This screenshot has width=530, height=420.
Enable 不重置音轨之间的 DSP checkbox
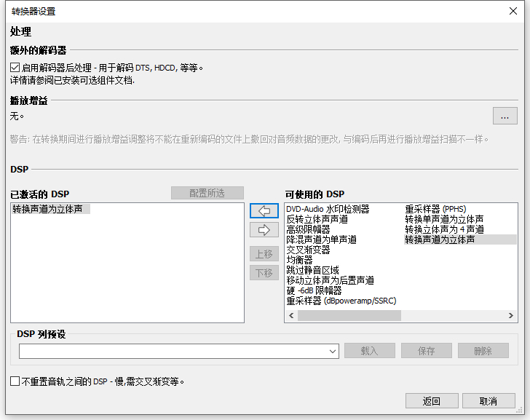[x=15, y=381]
